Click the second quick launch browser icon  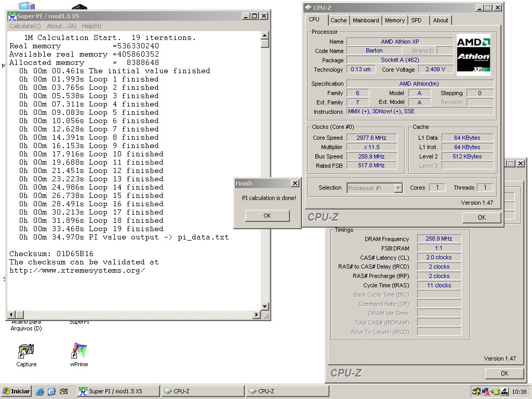[51, 391]
